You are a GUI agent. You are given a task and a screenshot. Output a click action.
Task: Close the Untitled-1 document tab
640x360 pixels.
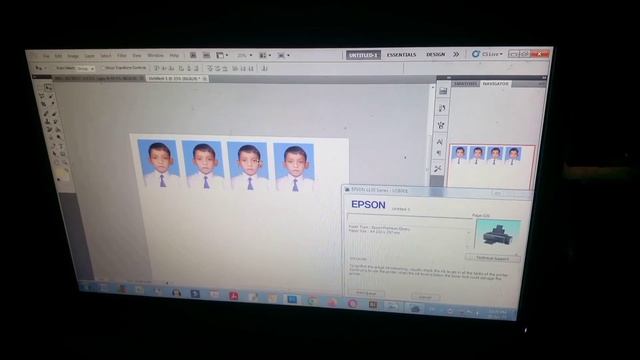(x=204, y=78)
